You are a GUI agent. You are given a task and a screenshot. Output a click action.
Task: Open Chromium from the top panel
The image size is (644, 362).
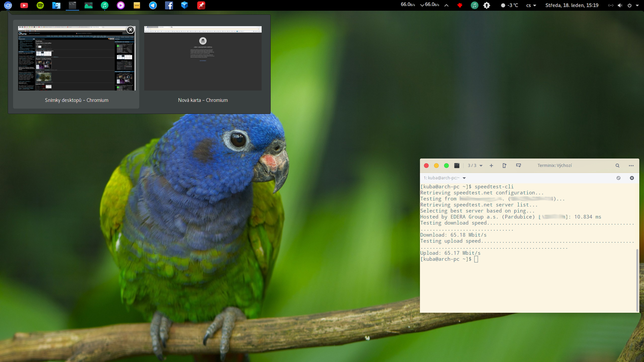point(8,5)
